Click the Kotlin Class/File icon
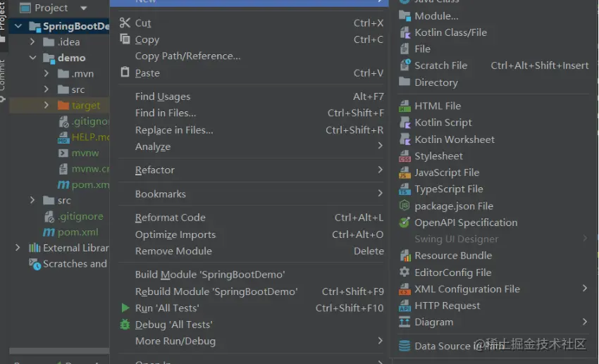The image size is (599, 364). (x=405, y=32)
